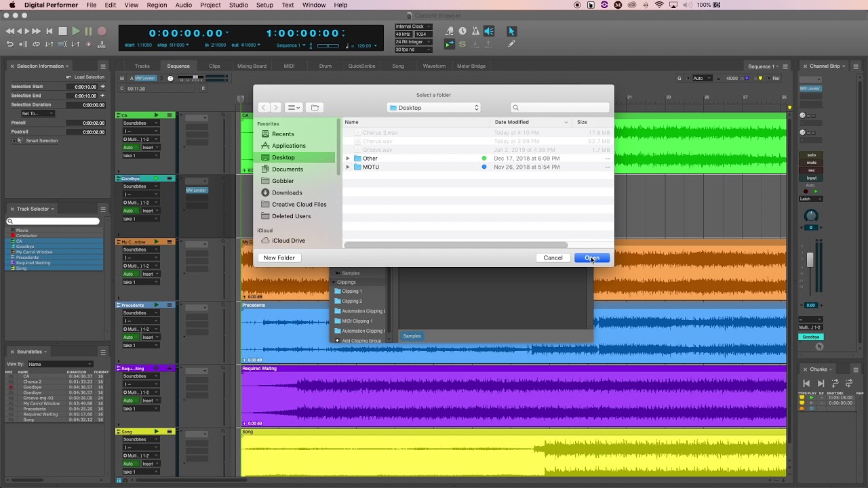Expand the Other folder disclosure triangle
This screenshot has width=868, height=488.
[348, 159]
